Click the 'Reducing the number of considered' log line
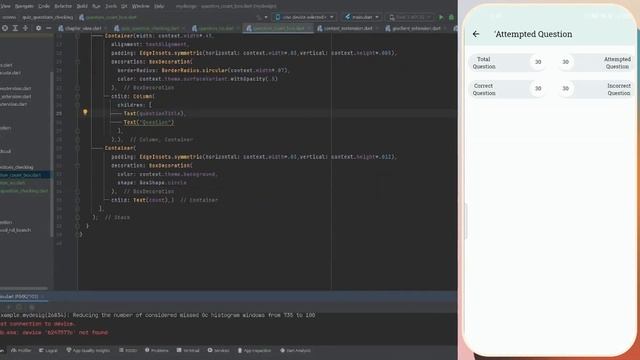This screenshot has height=360, width=640. tap(158, 315)
